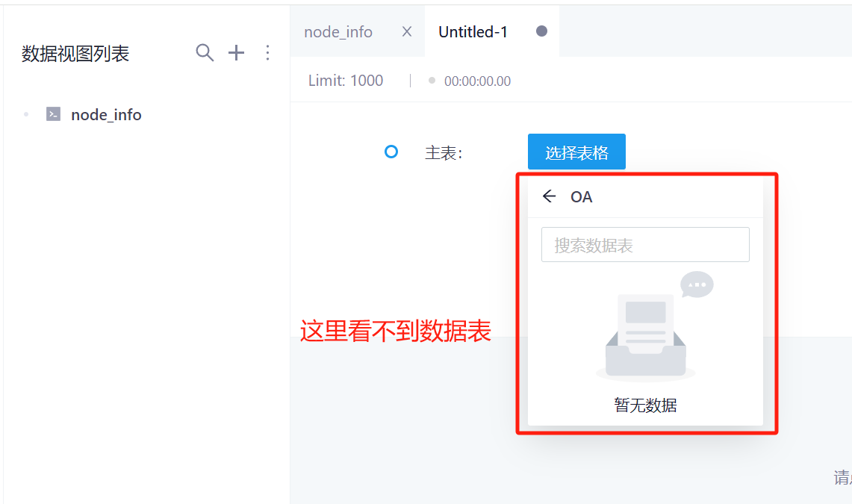This screenshot has height=504, width=852.
Task: Open search in data view list
Action: click(205, 53)
